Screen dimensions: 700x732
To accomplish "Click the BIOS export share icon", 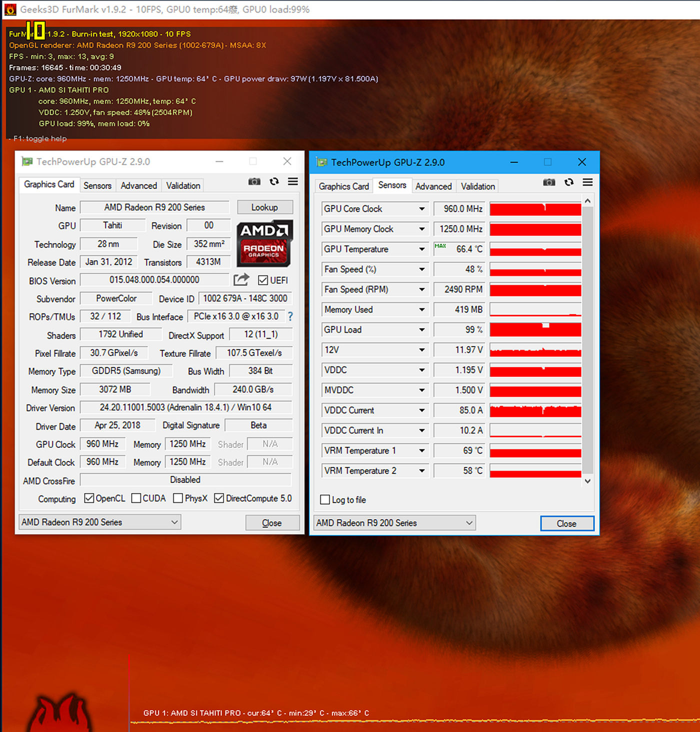I will tap(241, 279).
